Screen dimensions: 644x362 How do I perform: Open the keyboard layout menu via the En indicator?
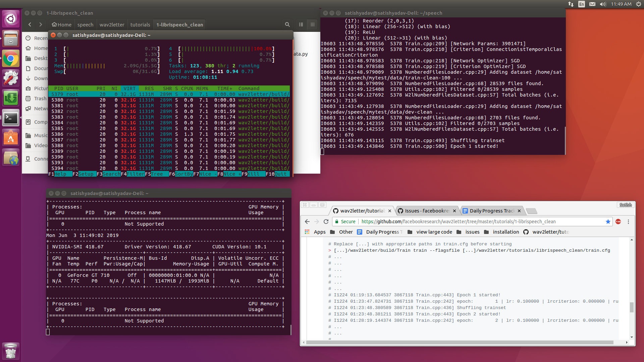[582, 4]
